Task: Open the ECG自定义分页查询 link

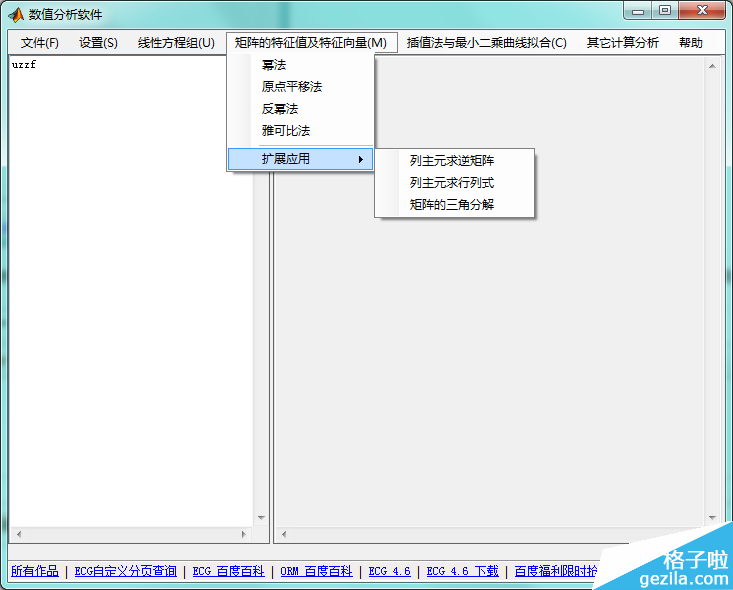Action: pos(125,571)
